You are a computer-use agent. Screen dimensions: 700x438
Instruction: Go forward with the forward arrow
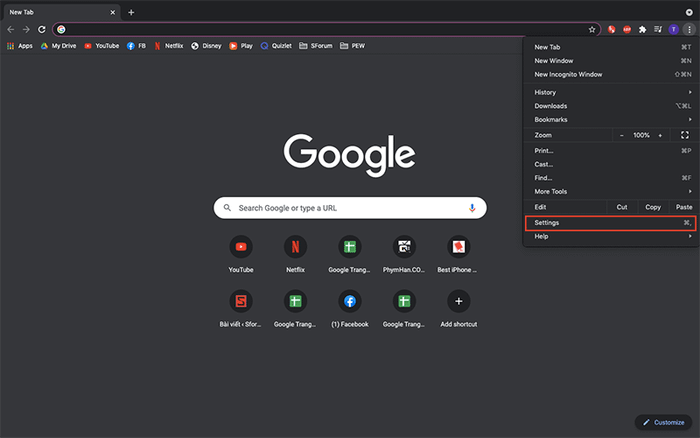tap(26, 29)
